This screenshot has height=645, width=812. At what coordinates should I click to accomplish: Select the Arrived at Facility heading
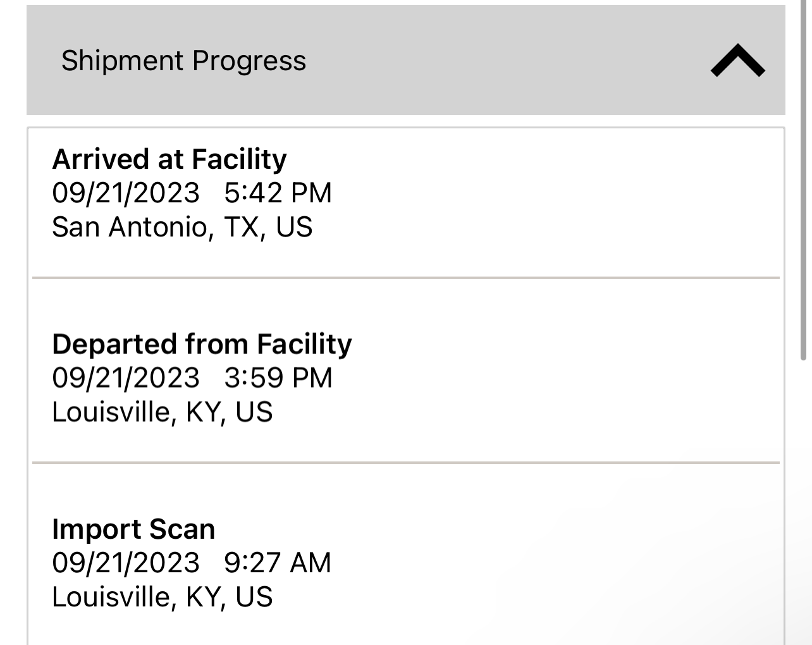169,159
